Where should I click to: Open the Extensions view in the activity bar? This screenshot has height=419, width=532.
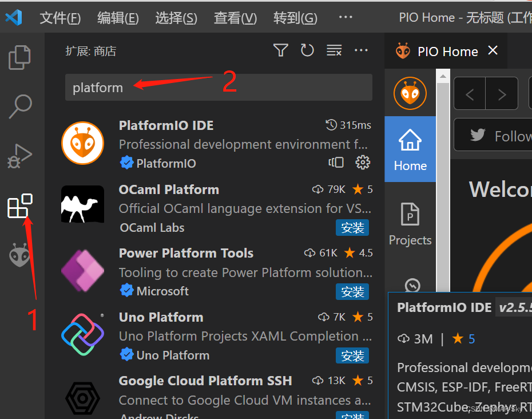tap(19, 205)
